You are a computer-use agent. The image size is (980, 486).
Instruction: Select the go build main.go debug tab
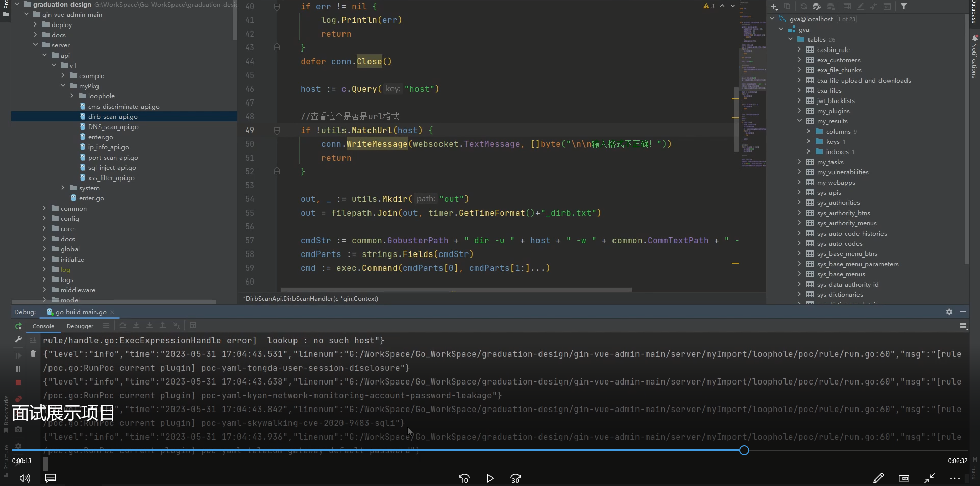[81, 312]
